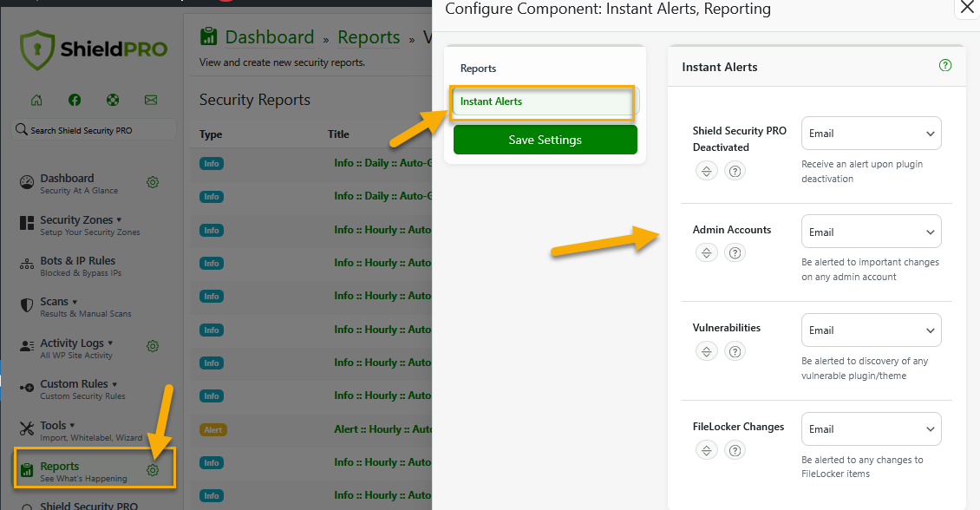Click the Security Zones grid icon
Image resolution: width=980 pixels, height=510 pixels.
coord(27,223)
